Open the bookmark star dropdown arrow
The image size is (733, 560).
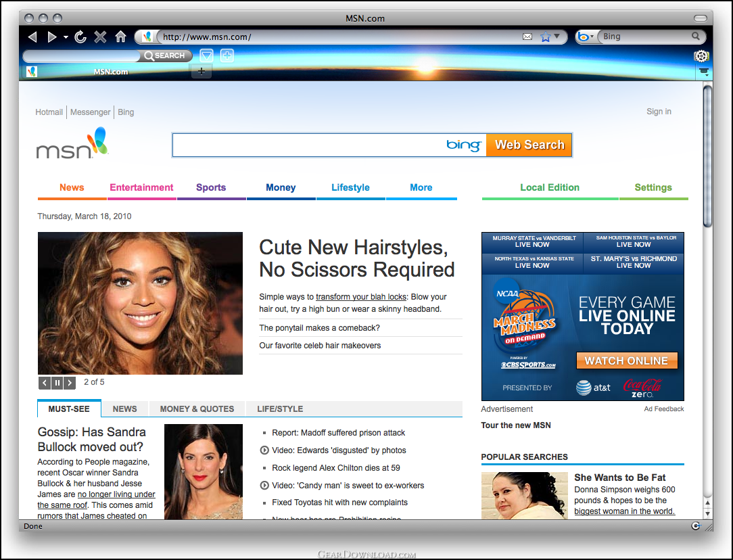click(x=557, y=36)
